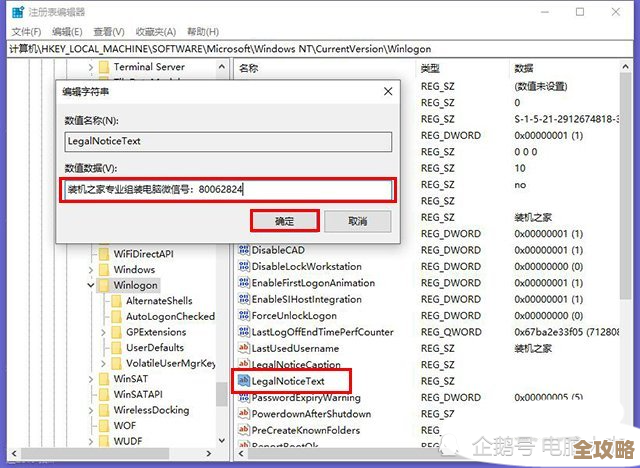The image size is (640, 468).
Task: Click LegalNoticeText string value icon
Action: [x=244, y=381]
